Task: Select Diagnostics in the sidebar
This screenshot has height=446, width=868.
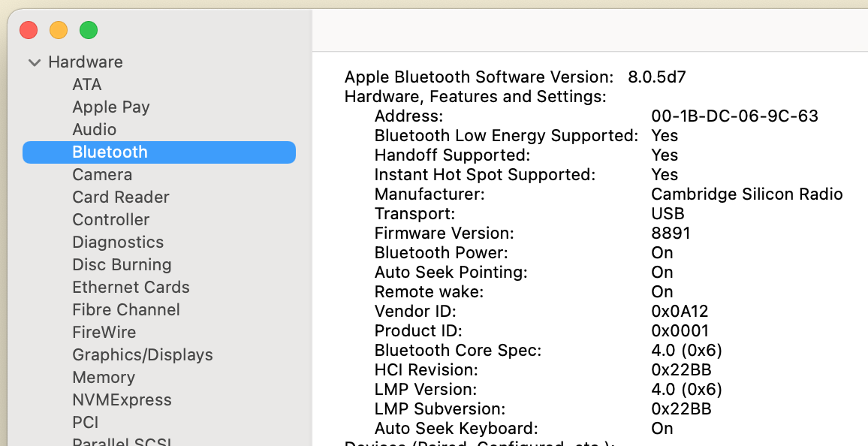Action: [118, 243]
